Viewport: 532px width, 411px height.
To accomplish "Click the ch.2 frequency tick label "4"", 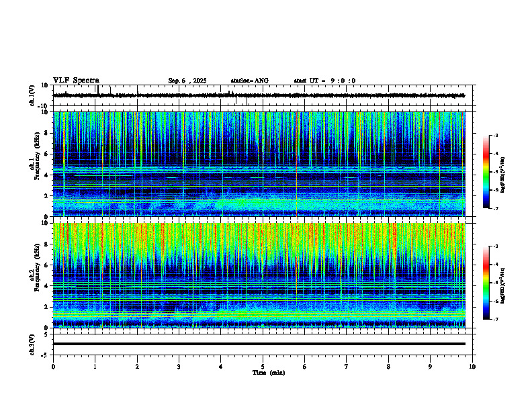I will tap(46, 286).
